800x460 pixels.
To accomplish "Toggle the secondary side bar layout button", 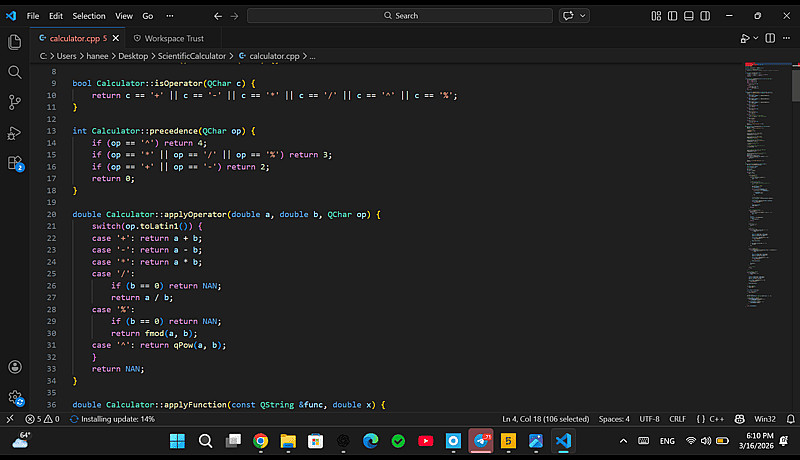I will [x=704, y=16].
